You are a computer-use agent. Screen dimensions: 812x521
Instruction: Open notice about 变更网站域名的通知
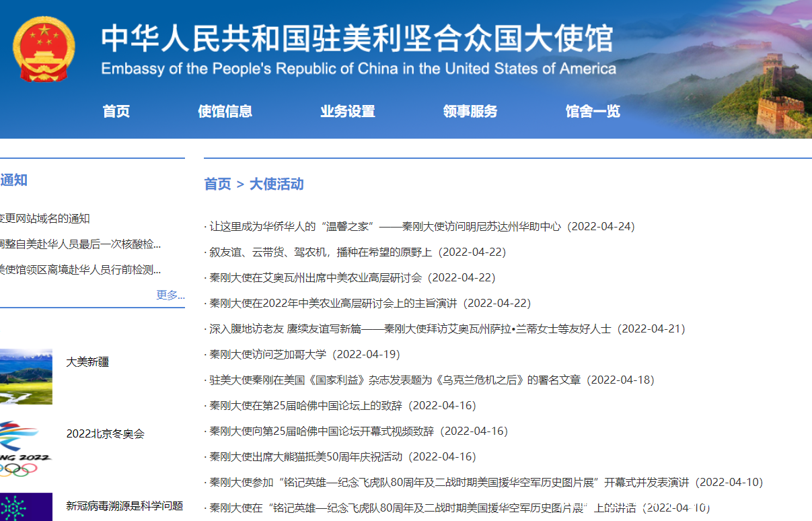tap(45, 219)
